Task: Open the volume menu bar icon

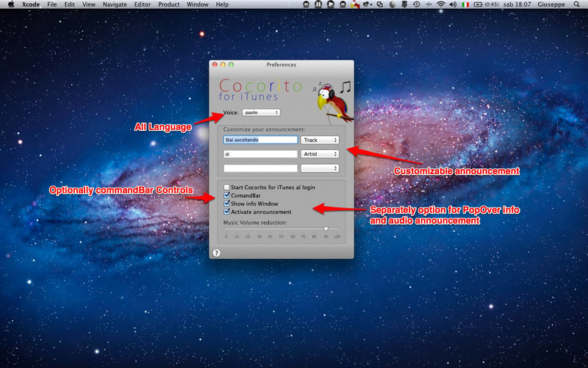Action: (453, 4)
